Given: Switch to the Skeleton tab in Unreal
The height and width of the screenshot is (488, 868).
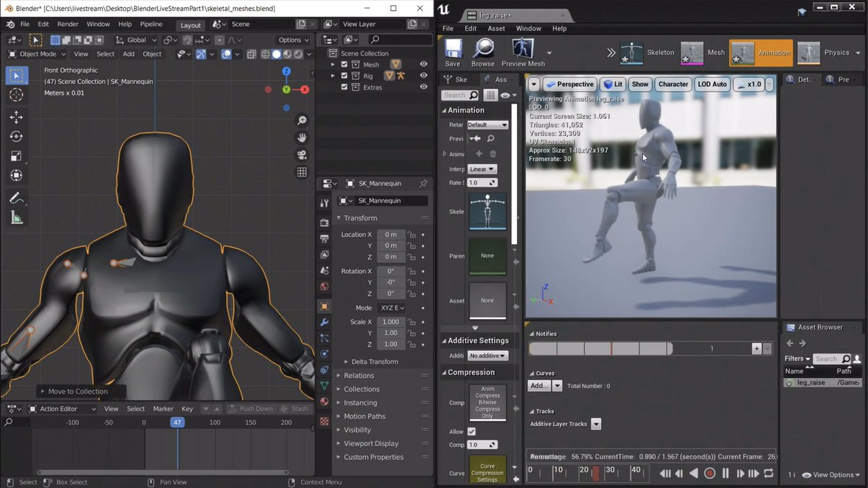Looking at the screenshot, I should pos(647,52).
